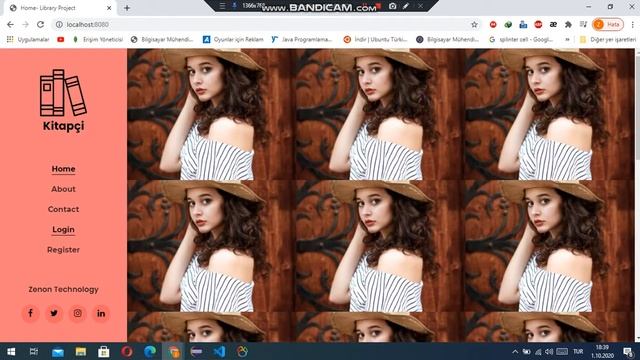Screen dimensions: 640x360
Task: Select Home in the sidebar menu
Action: coord(63,169)
